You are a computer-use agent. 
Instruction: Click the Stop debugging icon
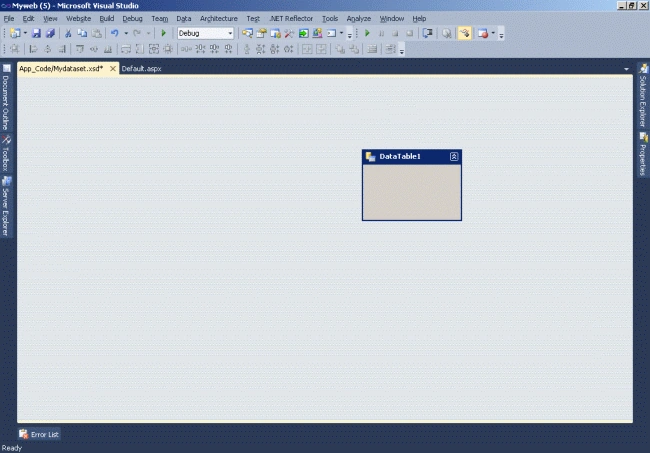[395, 33]
